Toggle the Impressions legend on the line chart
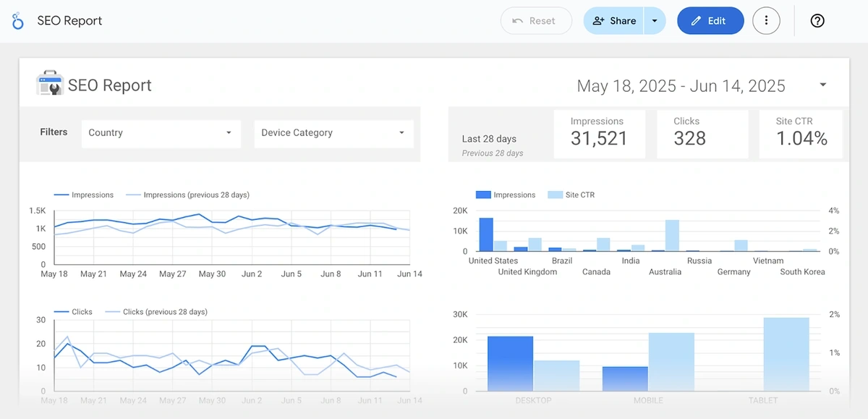 (83, 194)
